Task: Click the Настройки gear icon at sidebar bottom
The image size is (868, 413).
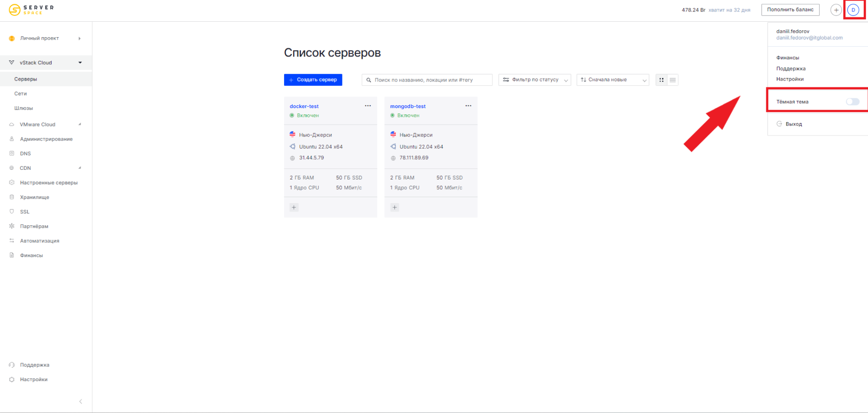Action: pyautogui.click(x=12, y=379)
